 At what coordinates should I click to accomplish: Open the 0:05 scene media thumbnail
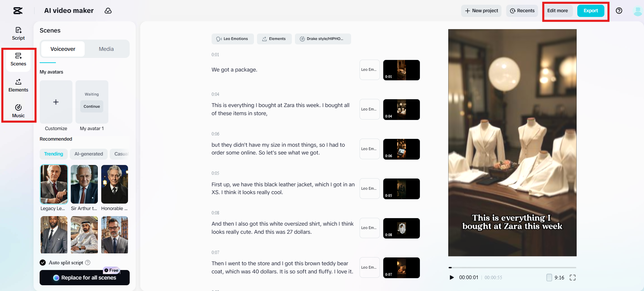click(402, 189)
